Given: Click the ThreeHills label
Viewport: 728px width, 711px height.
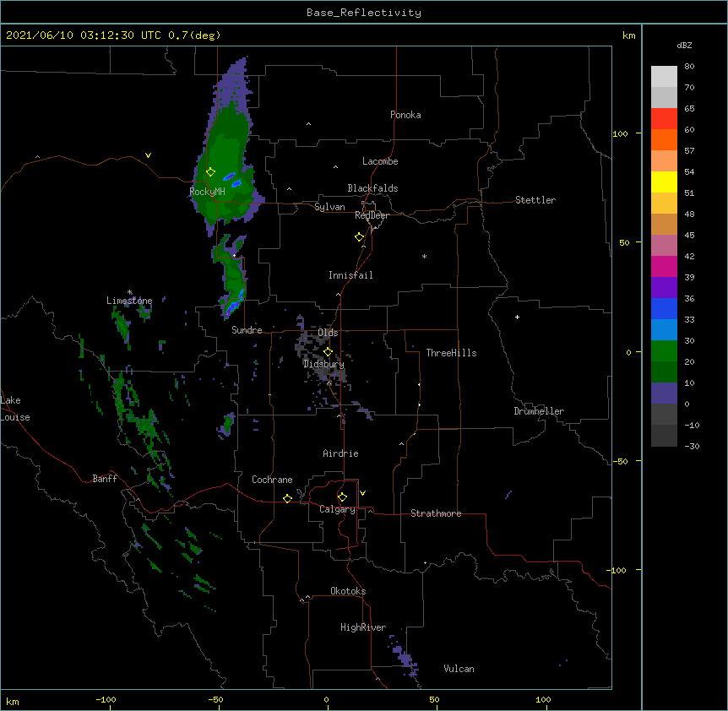Looking at the screenshot, I should (x=451, y=353).
